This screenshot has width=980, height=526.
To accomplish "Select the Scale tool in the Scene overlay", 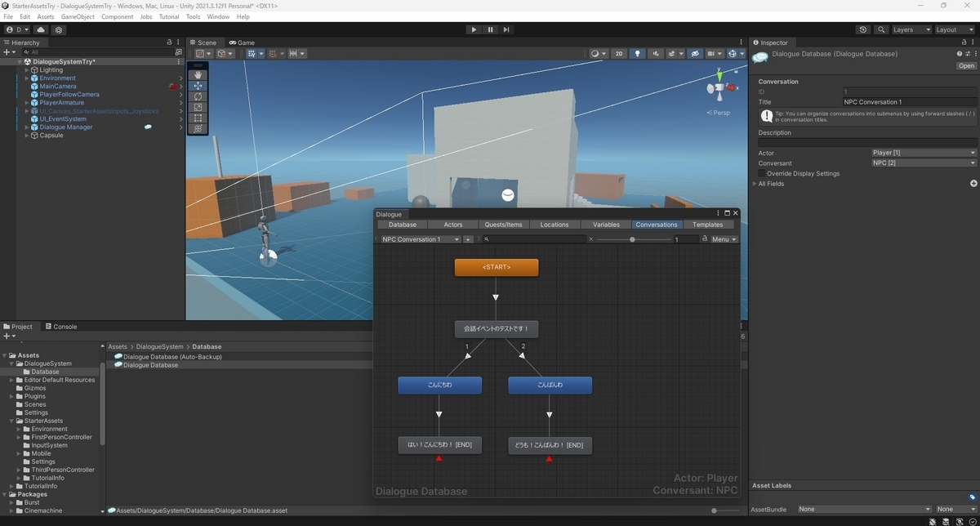I will 198,107.
